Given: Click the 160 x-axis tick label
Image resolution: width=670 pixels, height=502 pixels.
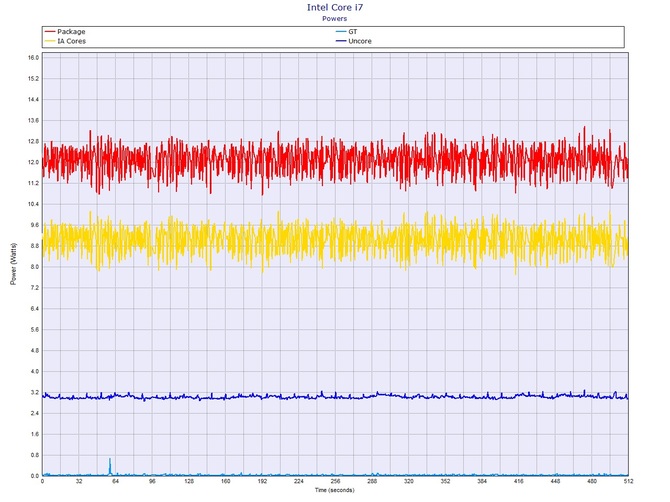Looking at the screenshot, I should point(226,481).
